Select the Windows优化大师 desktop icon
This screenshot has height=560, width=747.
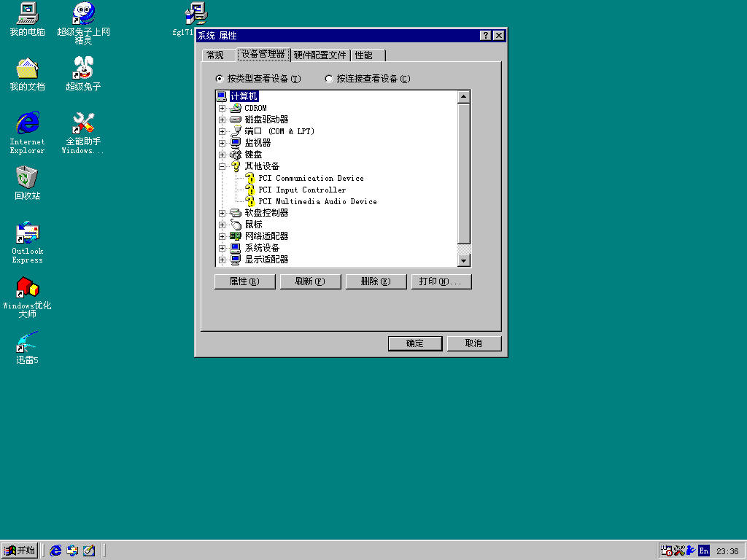[x=27, y=297]
